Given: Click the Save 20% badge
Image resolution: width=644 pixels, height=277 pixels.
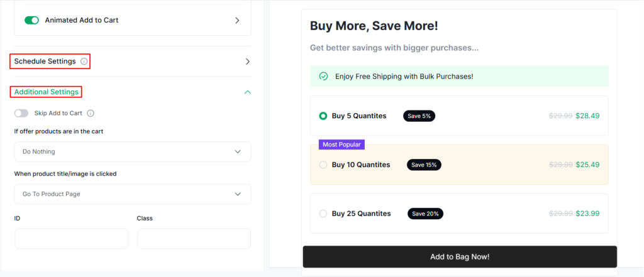Looking at the screenshot, I should [425, 214].
